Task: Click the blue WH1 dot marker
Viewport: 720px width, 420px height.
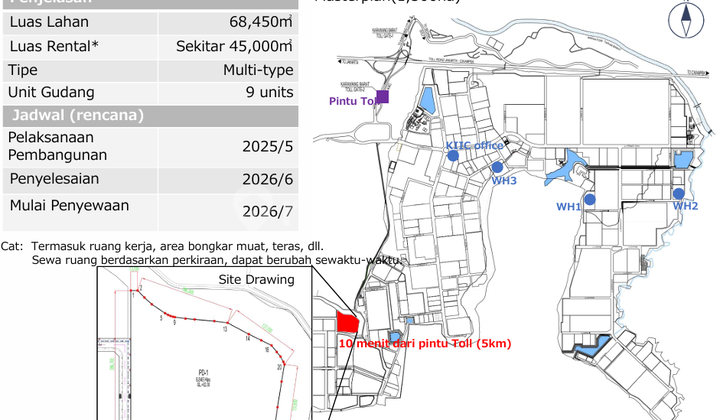Action: click(x=590, y=199)
